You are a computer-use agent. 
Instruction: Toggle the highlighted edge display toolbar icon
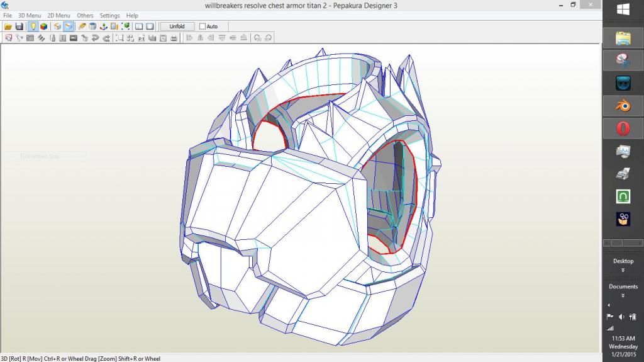pos(68,26)
